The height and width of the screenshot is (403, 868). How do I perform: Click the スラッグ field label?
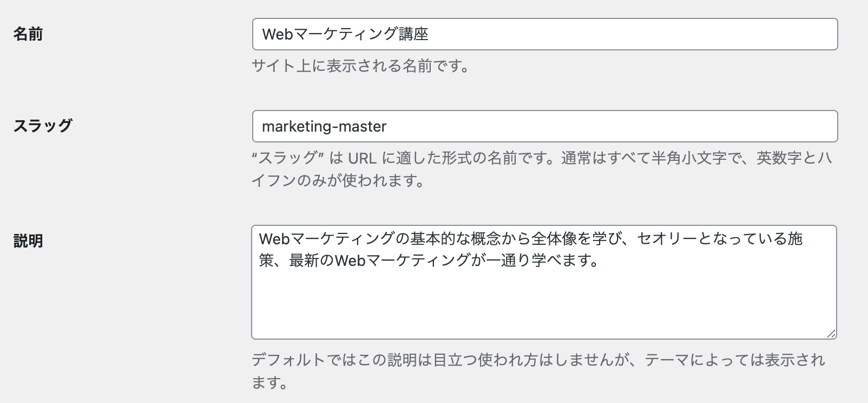(x=43, y=126)
